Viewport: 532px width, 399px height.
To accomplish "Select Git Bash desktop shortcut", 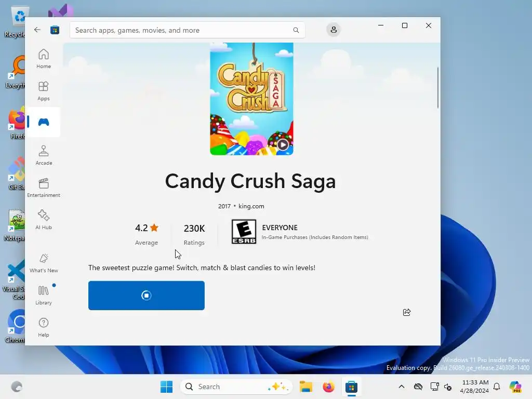I will pyautogui.click(x=16, y=174).
